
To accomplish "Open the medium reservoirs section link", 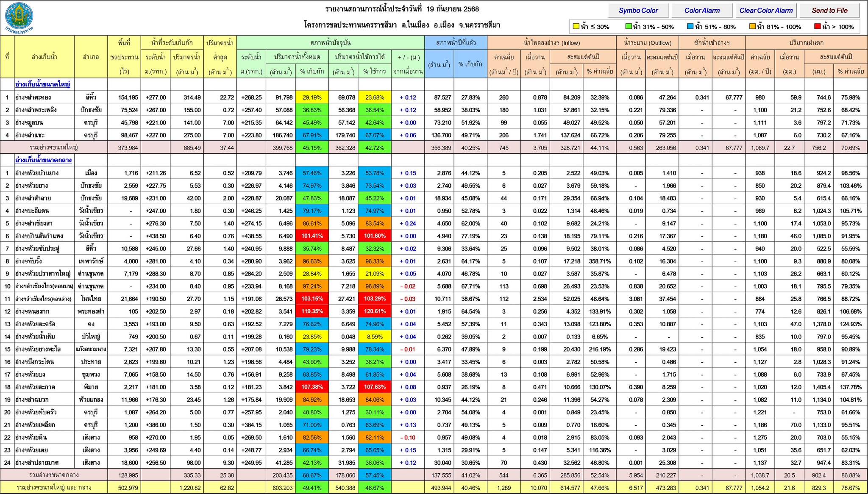I will (43, 160).
